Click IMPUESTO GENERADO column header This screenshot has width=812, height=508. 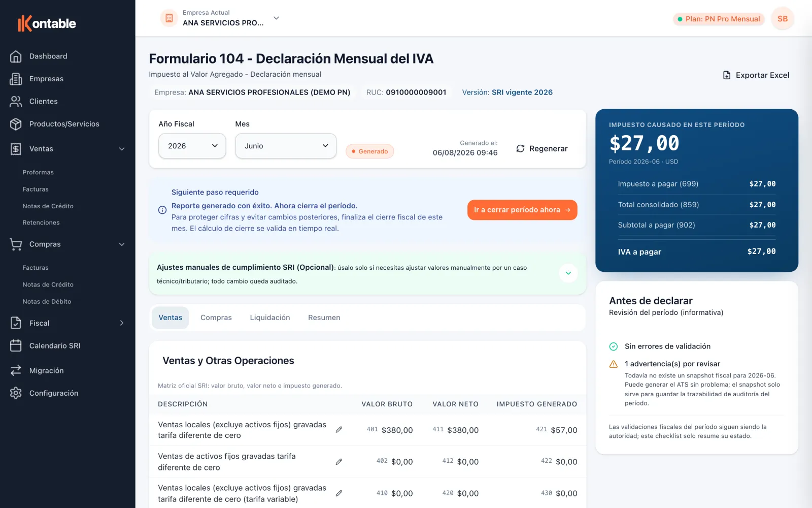(537, 404)
